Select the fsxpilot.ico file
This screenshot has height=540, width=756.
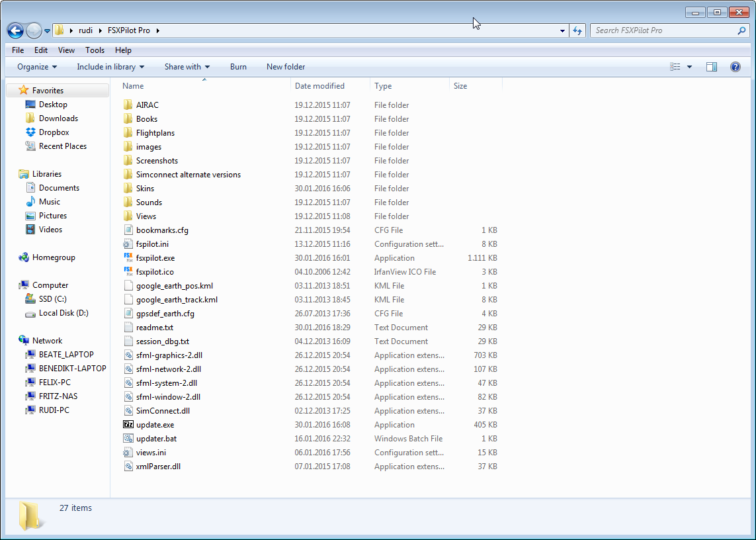pos(155,272)
